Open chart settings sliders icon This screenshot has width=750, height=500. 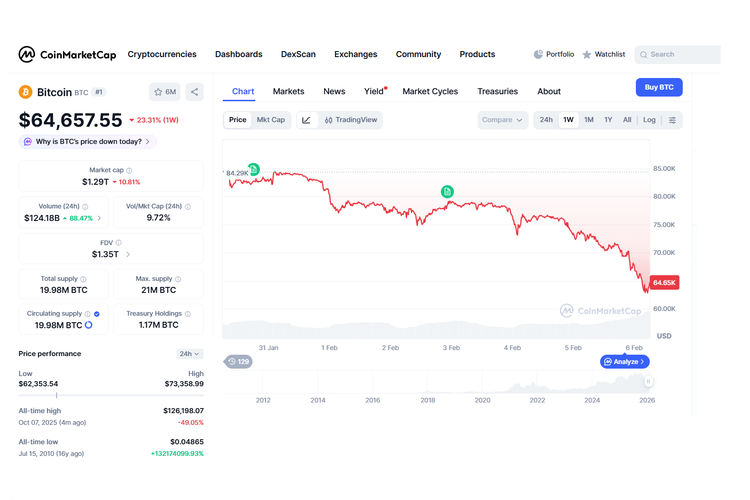click(672, 120)
